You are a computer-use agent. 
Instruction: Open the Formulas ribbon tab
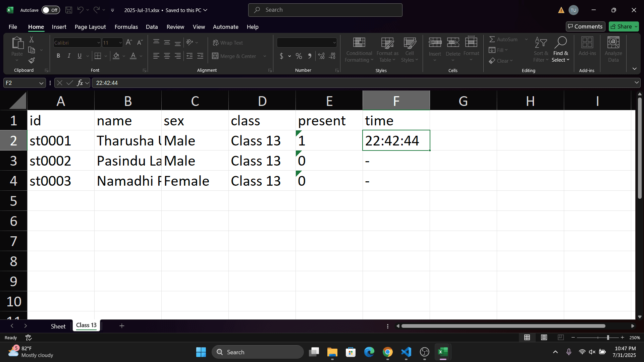pyautogui.click(x=126, y=27)
